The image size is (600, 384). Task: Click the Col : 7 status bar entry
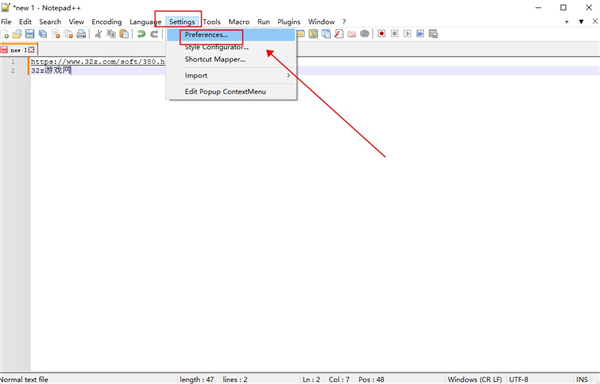coord(339,379)
